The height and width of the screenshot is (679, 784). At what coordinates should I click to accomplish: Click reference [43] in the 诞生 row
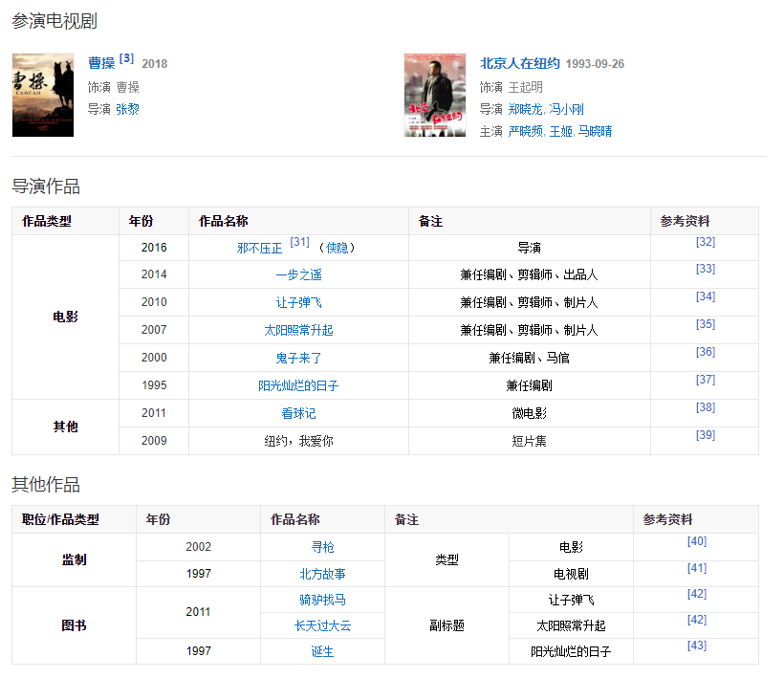point(697,646)
